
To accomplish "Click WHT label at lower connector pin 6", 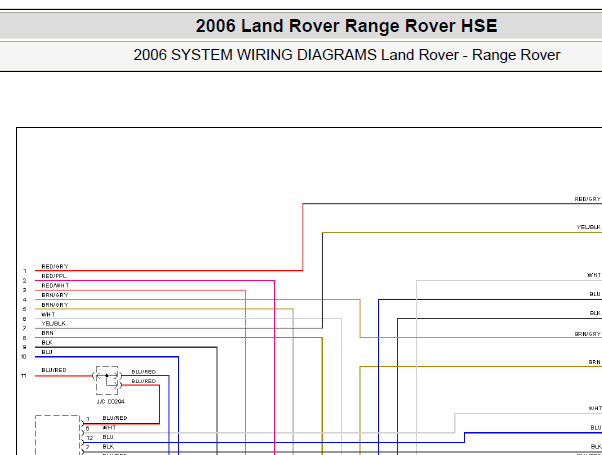I will (x=109, y=428).
